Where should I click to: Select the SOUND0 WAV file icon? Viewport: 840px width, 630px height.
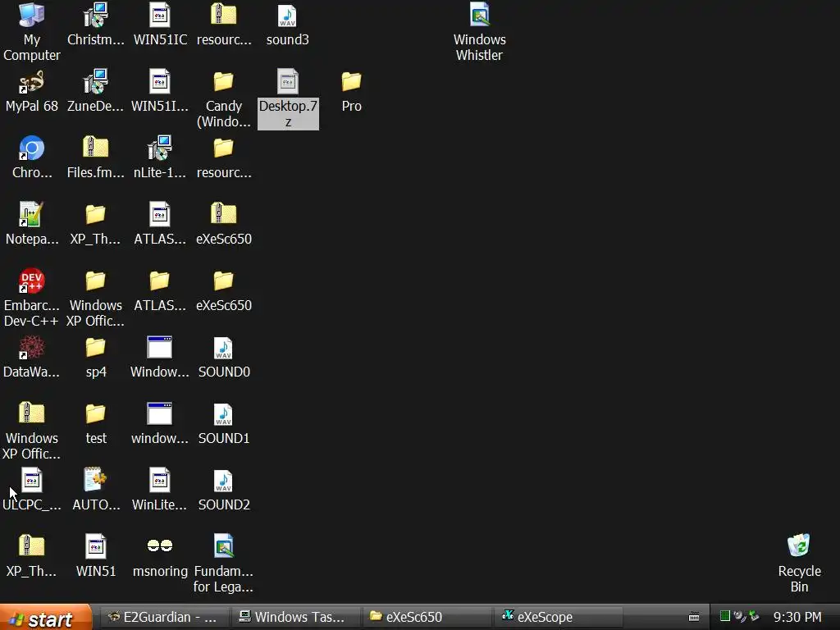pyautogui.click(x=223, y=348)
